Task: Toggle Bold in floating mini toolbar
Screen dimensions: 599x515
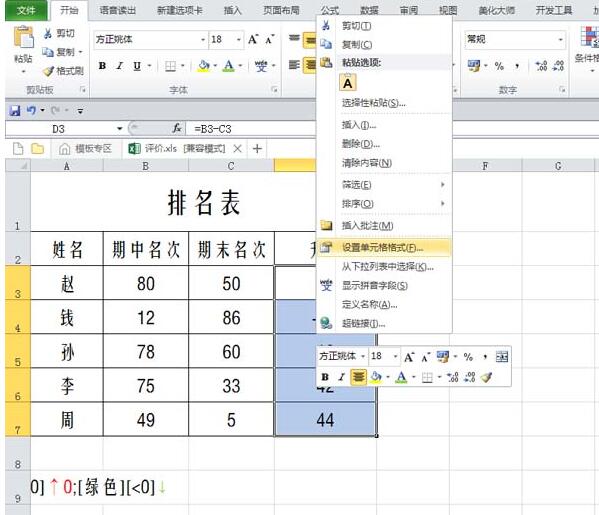Action: [x=325, y=377]
